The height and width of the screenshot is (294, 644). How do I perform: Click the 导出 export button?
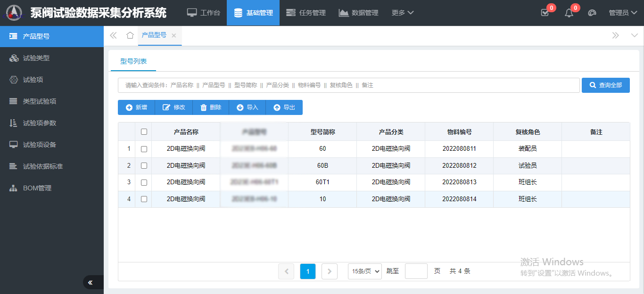(284, 107)
